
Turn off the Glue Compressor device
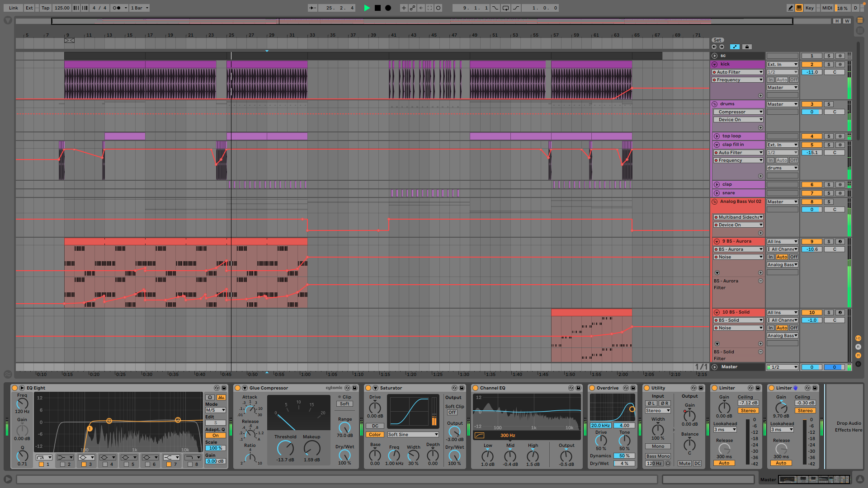[237, 388]
